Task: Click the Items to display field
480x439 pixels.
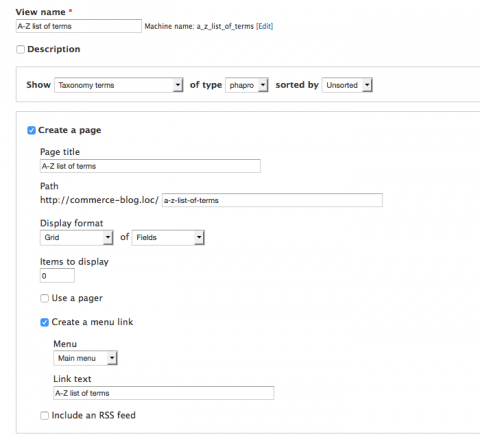Action: pos(57,276)
